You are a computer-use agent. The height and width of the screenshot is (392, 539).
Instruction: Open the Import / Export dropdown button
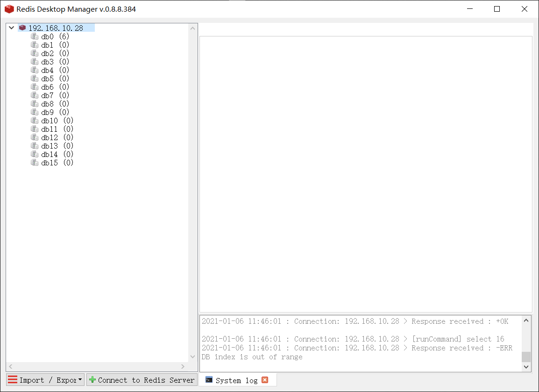tap(45, 380)
